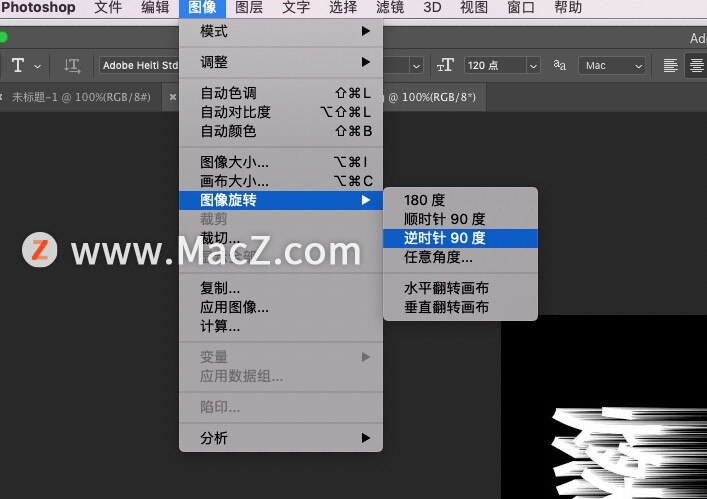Image resolution: width=707 pixels, height=499 pixels.
Task: Open 图像大小... dialog
Action: pos(281,162)
